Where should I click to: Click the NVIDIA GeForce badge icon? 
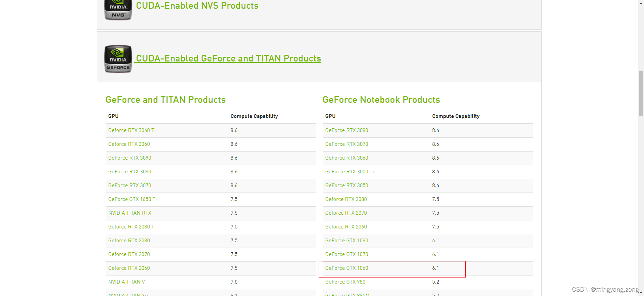(118, 59)
